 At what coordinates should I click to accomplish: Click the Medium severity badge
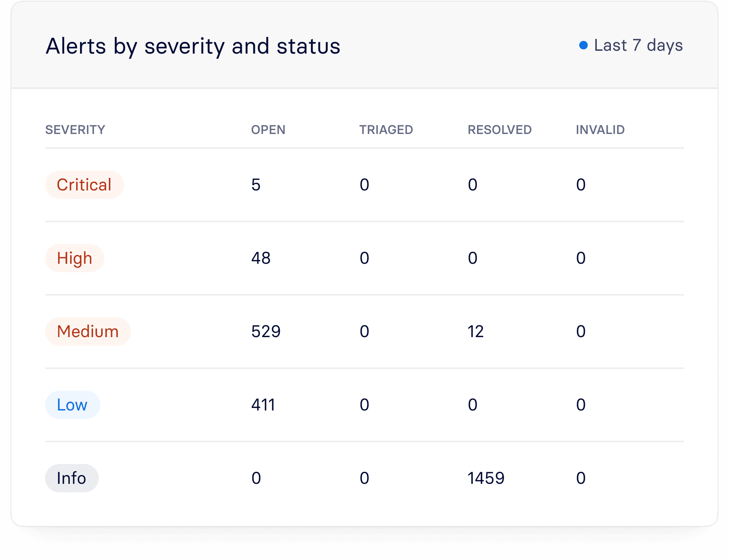coord(88,331)
